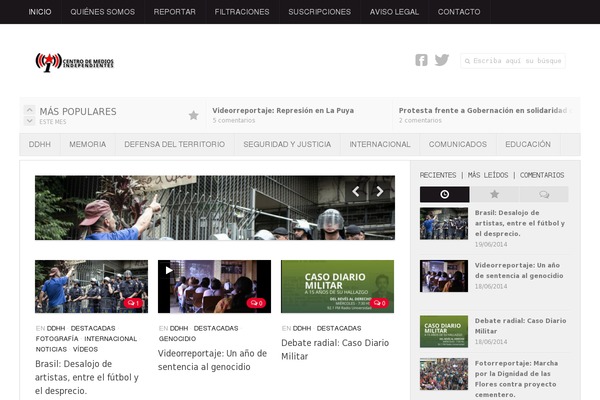Select the star most-read tab icon
The width and height of the screenshot is (600, 400).
[494, 194]
